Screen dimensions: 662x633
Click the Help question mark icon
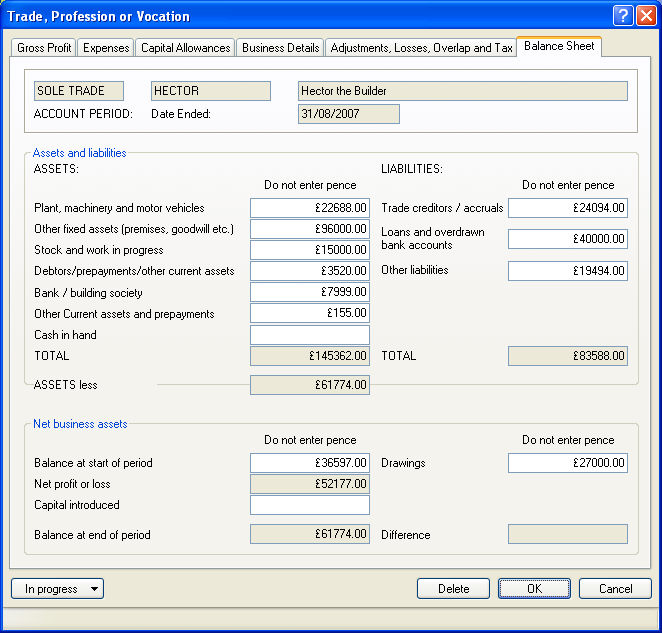623,16
